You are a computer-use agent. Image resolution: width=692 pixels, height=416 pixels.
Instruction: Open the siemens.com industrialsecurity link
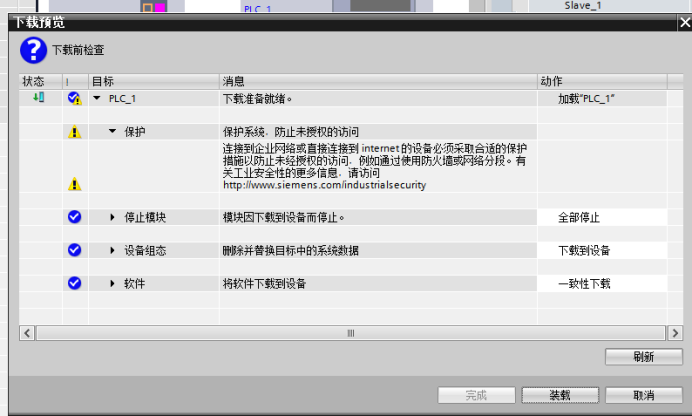click(324, 185)
